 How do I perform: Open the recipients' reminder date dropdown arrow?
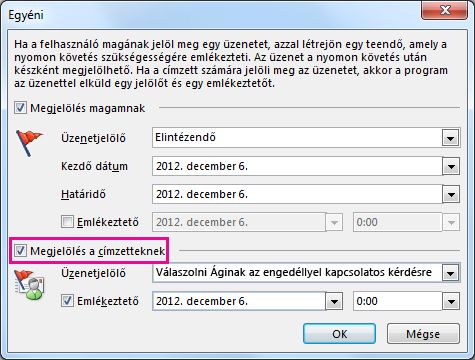pyautogui.click(x=334, y=302)
